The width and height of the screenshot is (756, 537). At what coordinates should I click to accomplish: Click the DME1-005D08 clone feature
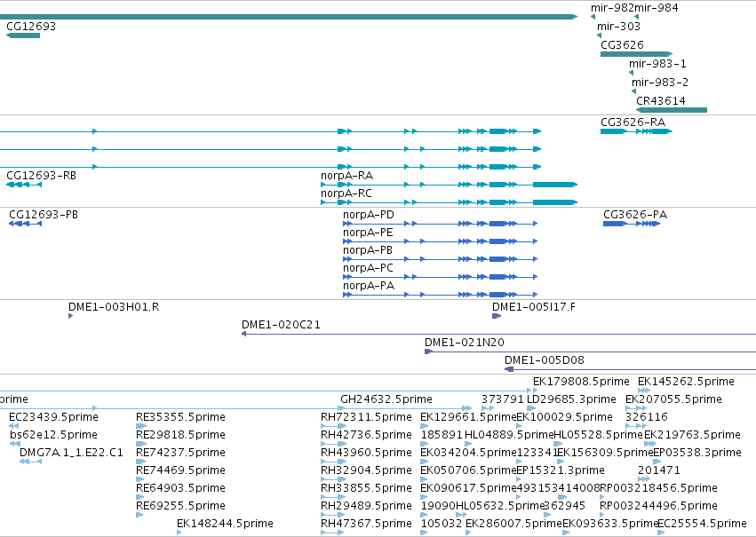click(x=630, y=370)
